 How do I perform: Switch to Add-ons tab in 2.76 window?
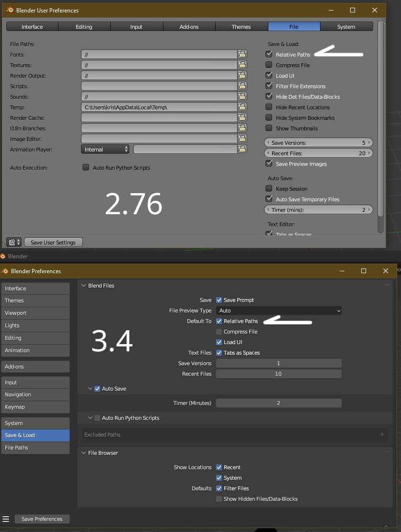tap(189, 26)
